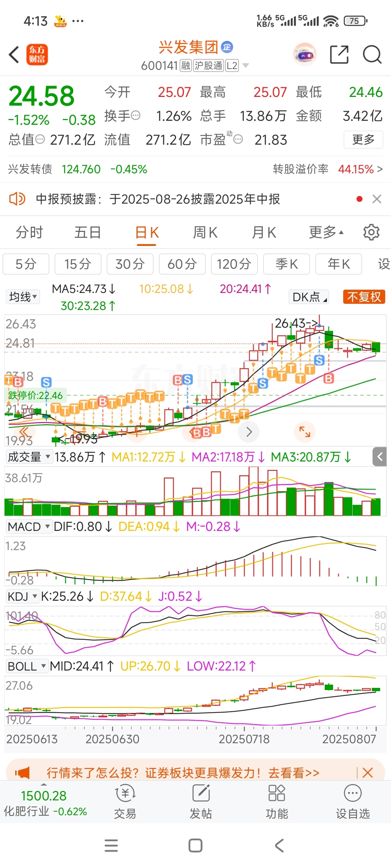Collapse the side panel arrow tab
391x868 pixels.
(380, 457)
